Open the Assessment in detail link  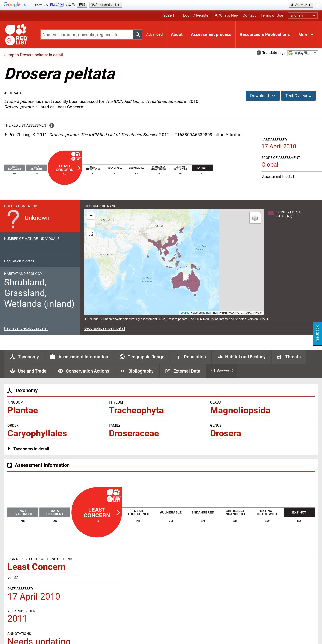(278, 177)
